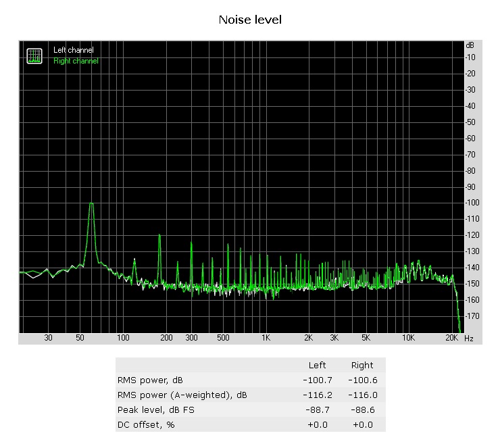Click the 'Left' column header

(317, 365)
